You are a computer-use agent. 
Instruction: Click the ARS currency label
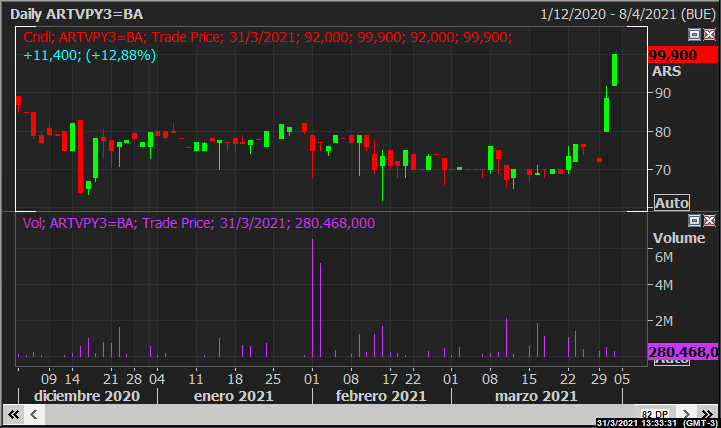tap(666, 71)
